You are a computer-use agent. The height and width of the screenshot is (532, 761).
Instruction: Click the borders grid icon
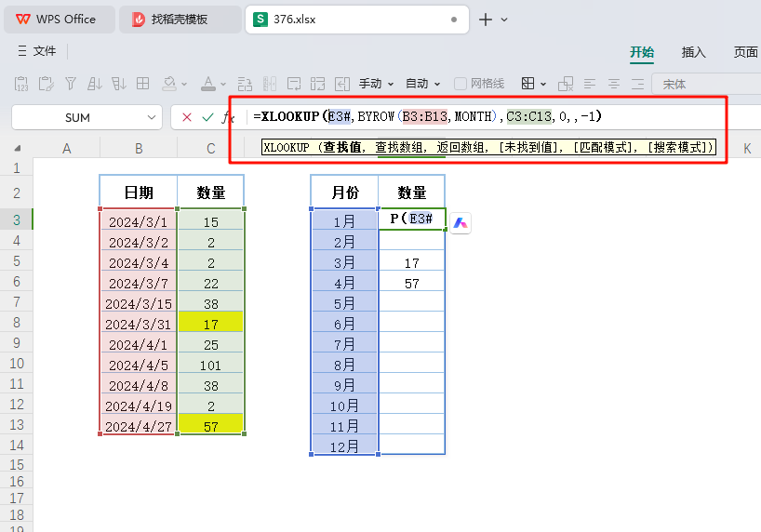(527, 84)
